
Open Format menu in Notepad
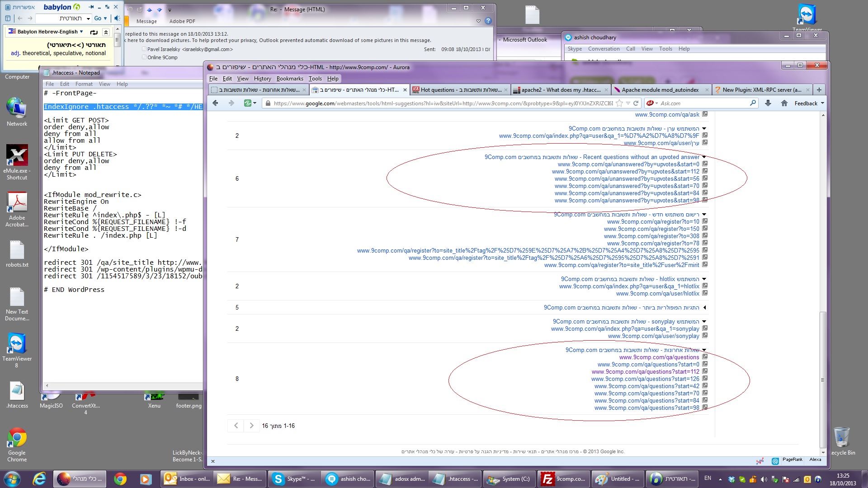[x=84, y=84]
